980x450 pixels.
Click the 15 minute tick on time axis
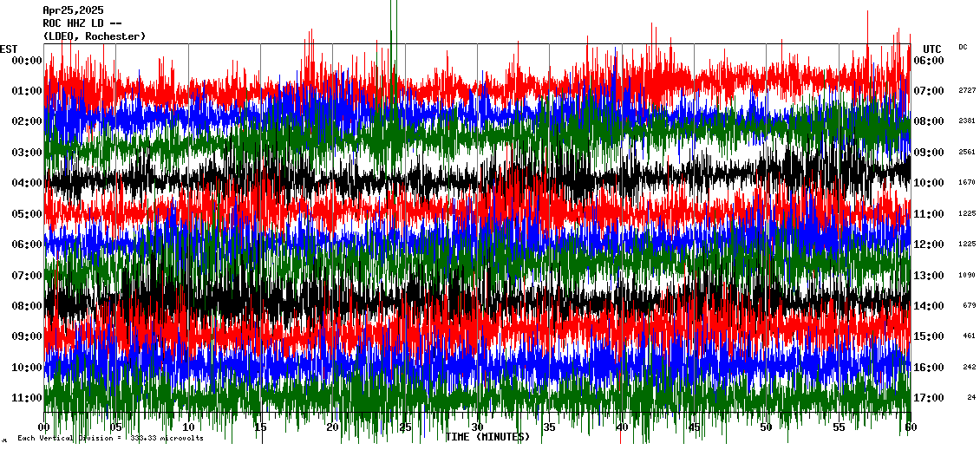[260, 427]
